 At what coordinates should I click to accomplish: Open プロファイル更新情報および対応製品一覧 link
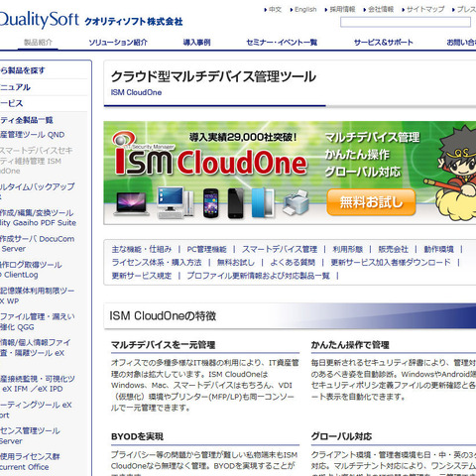click(x=258, y=276)
